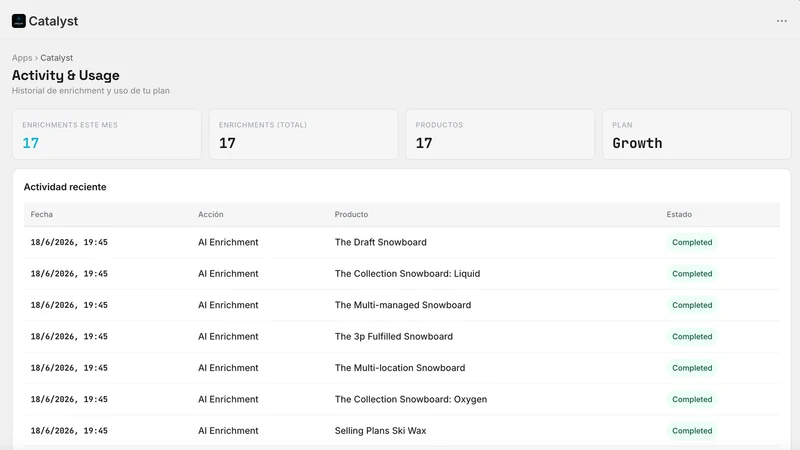Screen dimensions: 800x450
Task: Select The Draft Snowboard product name
Action: [x=381, y=242]
